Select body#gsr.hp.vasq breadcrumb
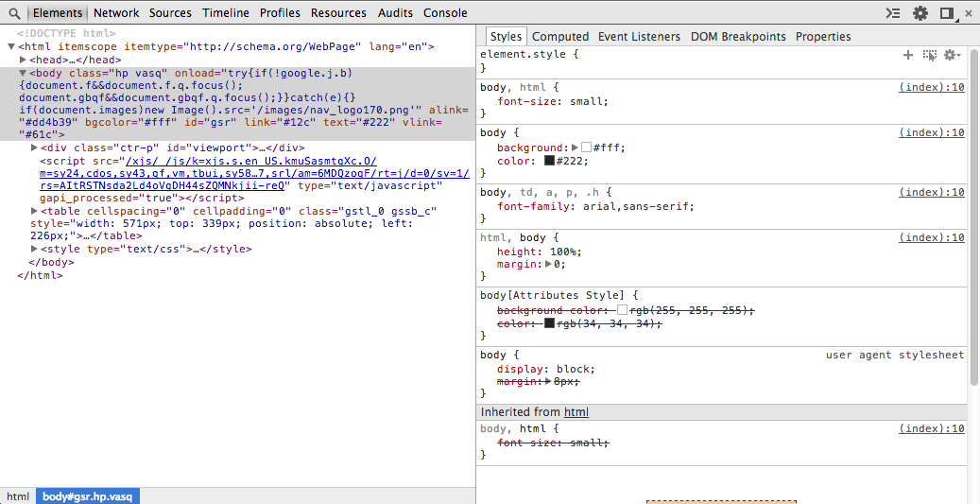 [88, 496]
